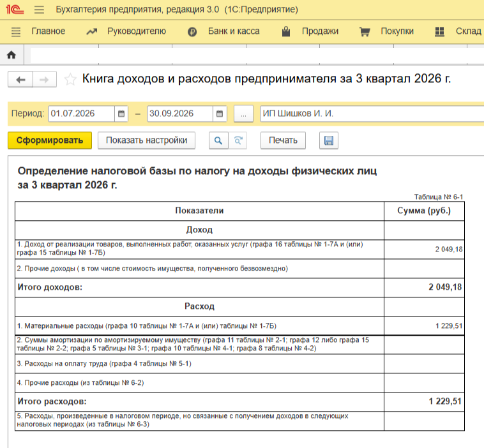Add report to favorites with star

[x=70, y=79]
